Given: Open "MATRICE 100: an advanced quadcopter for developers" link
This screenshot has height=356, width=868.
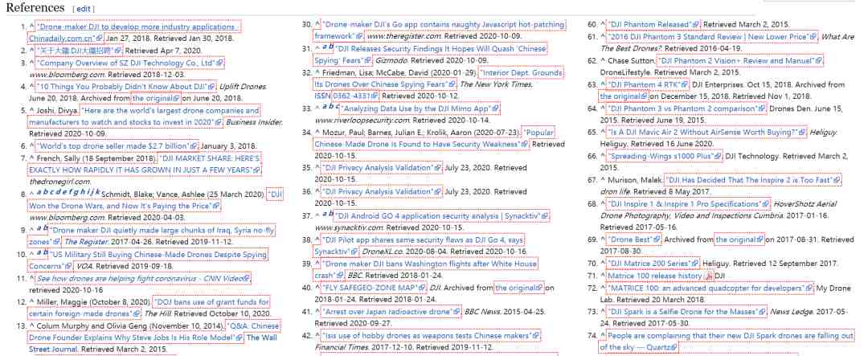Looking at the screenshot, I should point(710,288).
